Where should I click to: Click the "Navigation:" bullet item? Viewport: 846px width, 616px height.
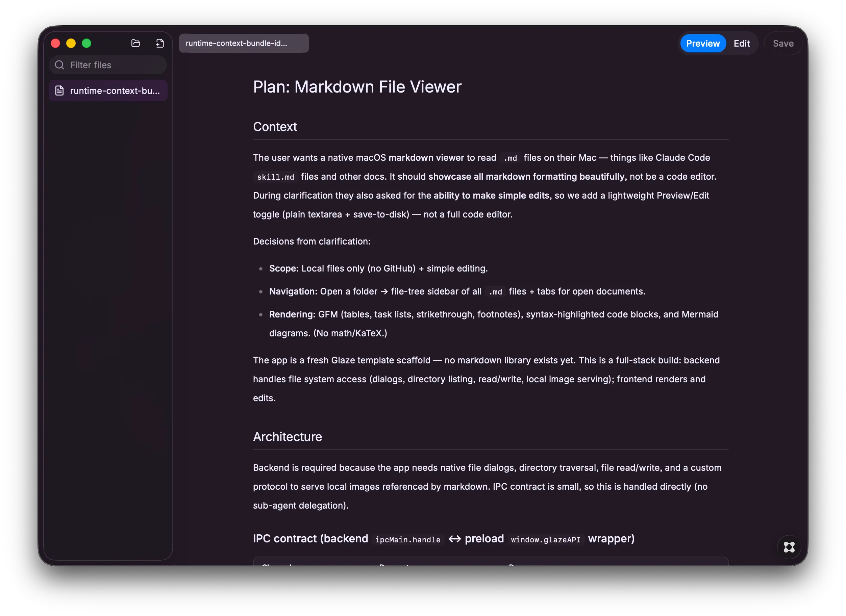pos(457,291)
